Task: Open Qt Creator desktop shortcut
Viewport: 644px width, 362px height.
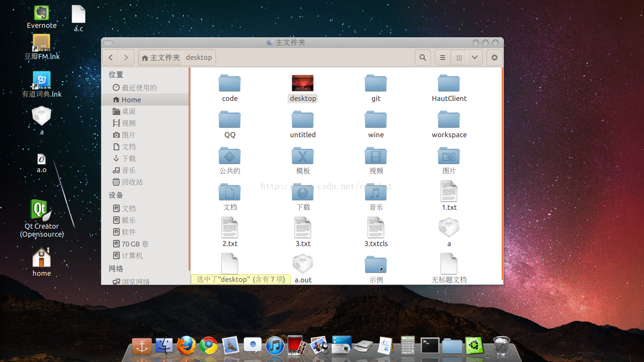Action: (41, 211)
